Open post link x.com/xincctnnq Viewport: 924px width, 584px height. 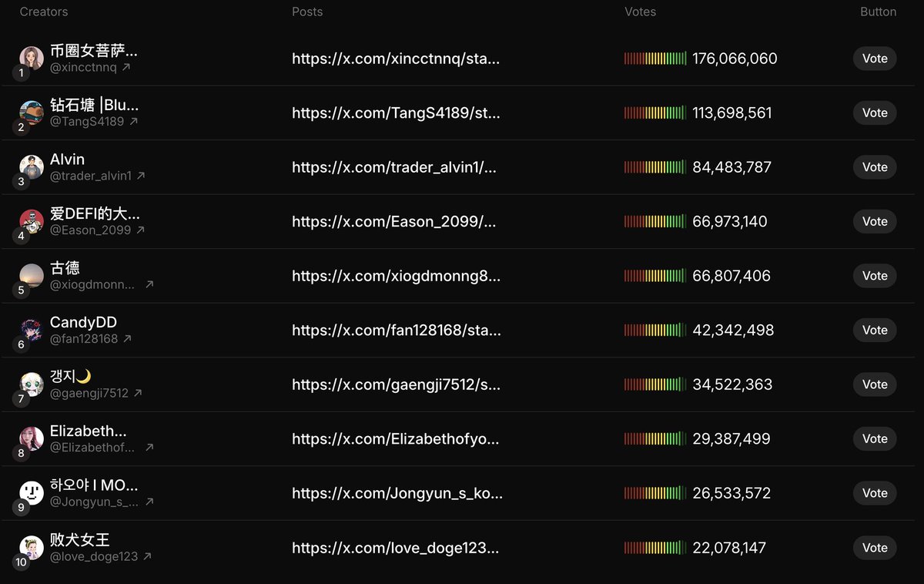click(396, 59)
